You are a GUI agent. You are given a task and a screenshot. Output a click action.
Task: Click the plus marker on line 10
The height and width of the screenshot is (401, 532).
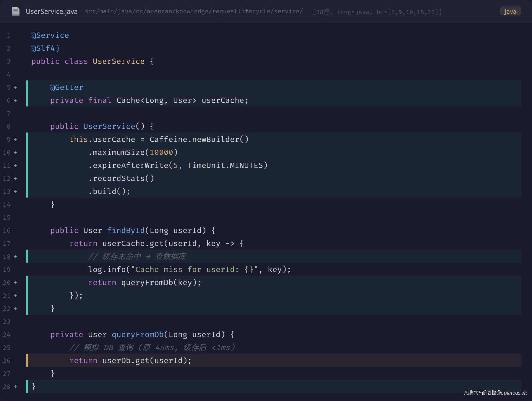(x=15, y=153)
